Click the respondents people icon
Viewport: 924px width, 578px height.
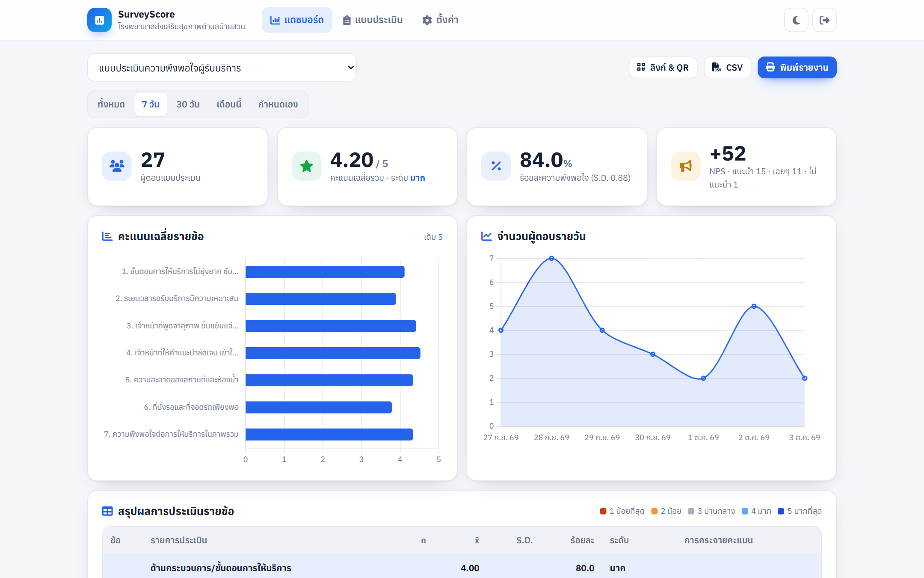[117, 166]
